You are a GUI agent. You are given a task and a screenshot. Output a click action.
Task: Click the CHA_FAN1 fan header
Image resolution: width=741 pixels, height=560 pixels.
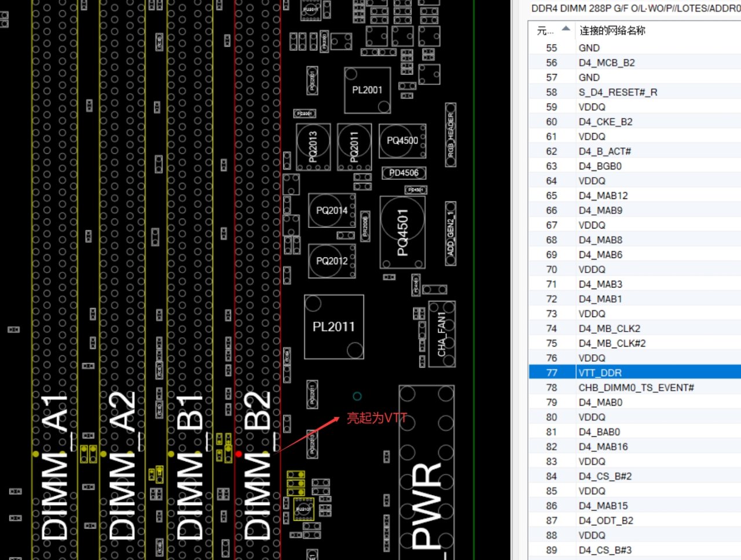click(x=442, y=334)
